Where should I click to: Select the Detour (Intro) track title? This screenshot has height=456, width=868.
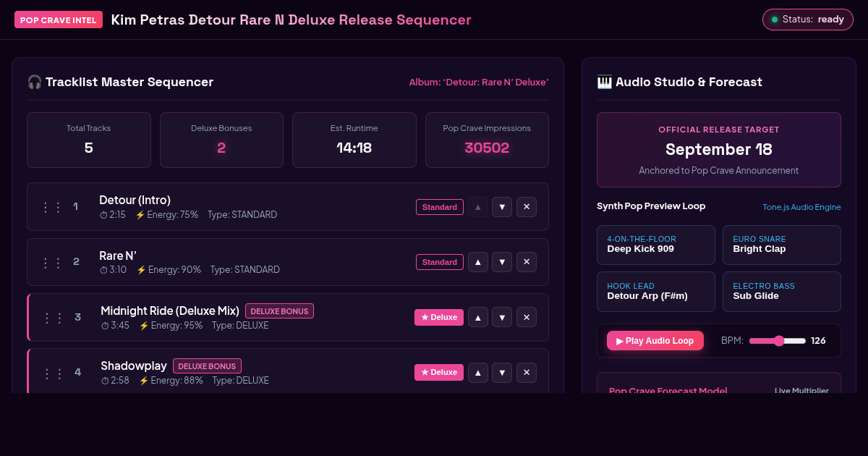pyautogui.click(x=135, y=200)
